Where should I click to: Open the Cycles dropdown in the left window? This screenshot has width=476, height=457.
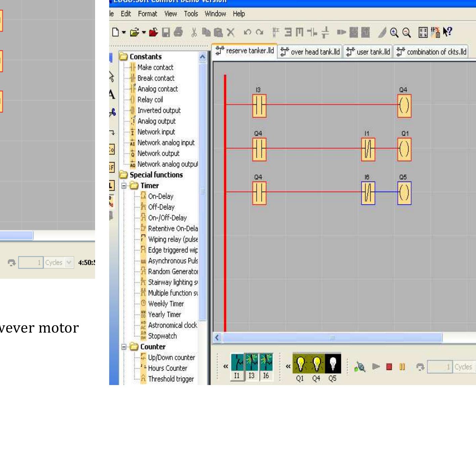tap(69, 262)
